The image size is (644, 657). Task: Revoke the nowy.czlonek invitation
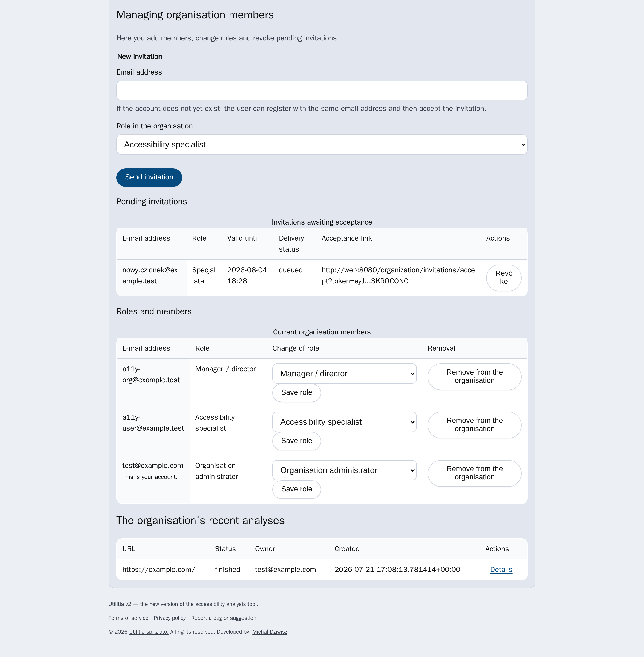click(x=504, y=277)
